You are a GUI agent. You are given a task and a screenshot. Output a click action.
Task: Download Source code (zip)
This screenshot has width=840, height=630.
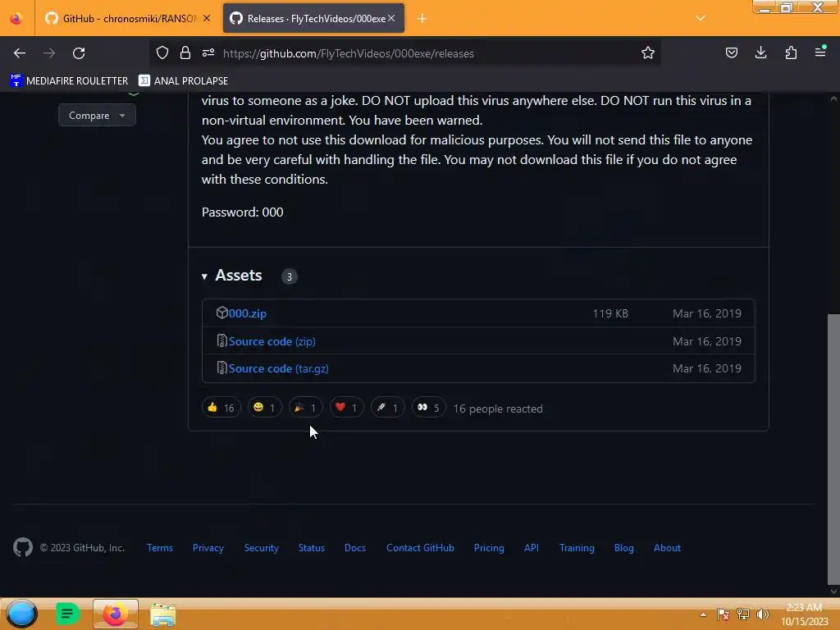[272, 341]
